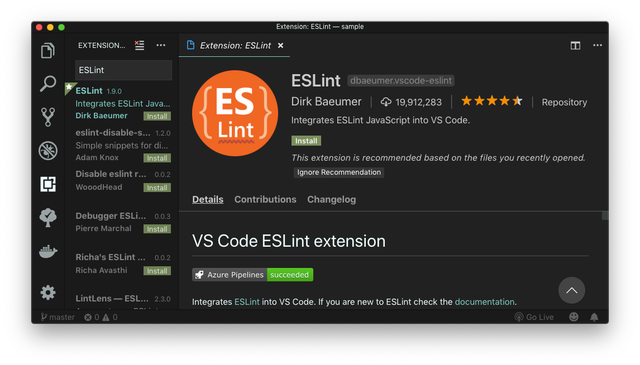
Task: Select the Extensions view icon
Action: click(x=48, y=184)
